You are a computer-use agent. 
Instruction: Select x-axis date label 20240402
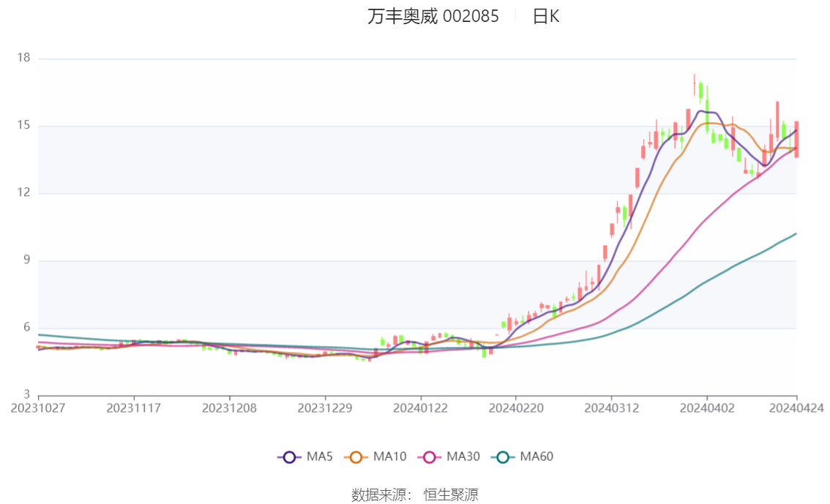[x=707, y=408]
